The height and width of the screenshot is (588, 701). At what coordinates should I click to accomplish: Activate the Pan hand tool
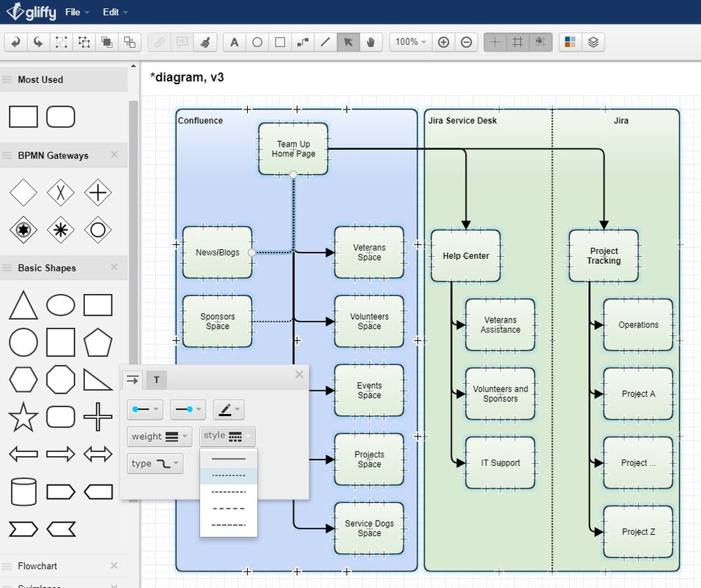click(x=370, y=42)
